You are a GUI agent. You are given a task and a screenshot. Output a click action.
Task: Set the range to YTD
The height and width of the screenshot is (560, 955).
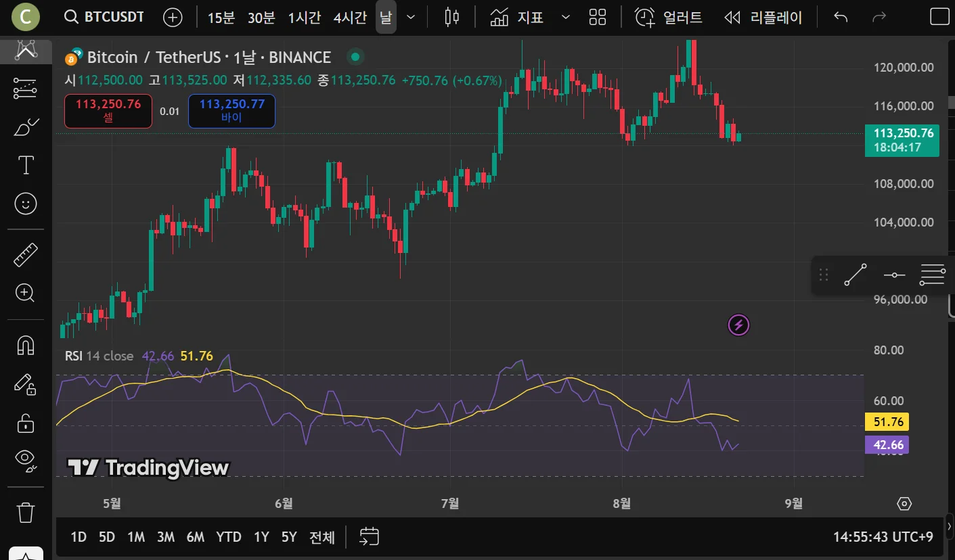click(x=229, y=537)
